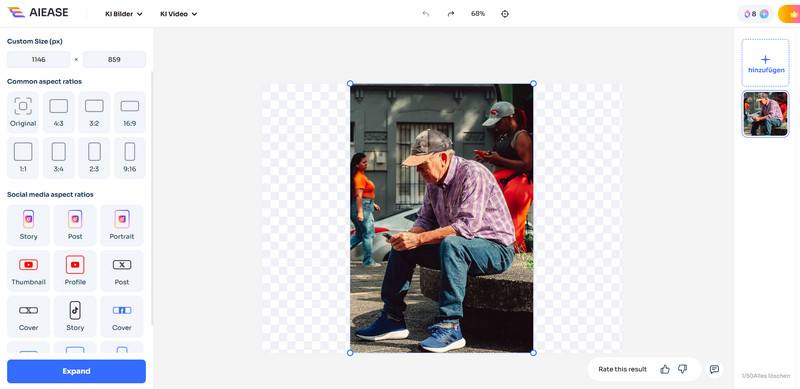Select the 9:16 aspect ratio
The image size is (800, 389).
pyautogui.click(x=130, y=158)
